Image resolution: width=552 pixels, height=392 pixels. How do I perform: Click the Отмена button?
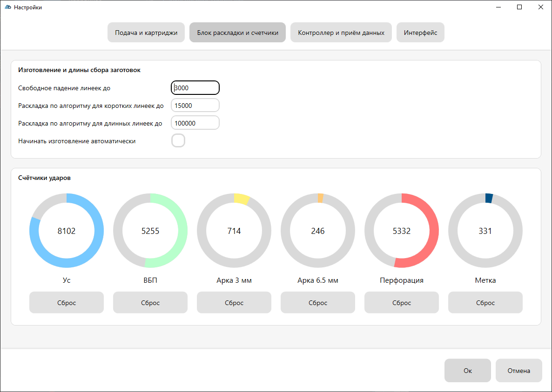click(519, 371)
